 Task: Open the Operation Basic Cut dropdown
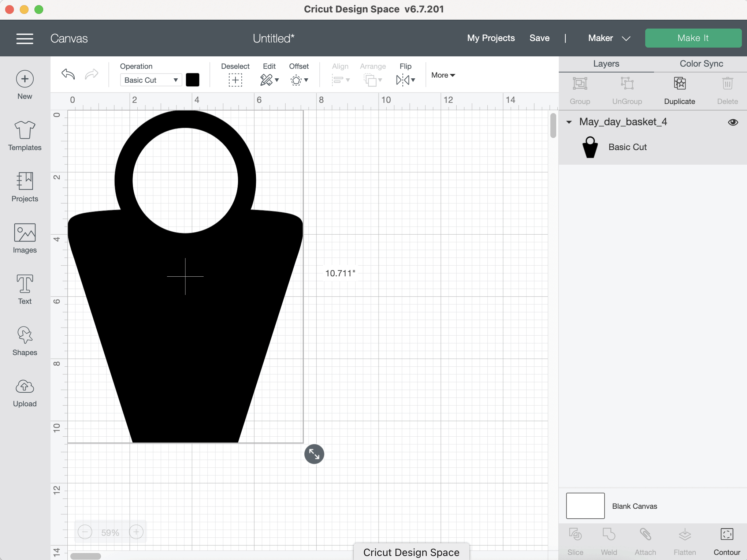151,80
